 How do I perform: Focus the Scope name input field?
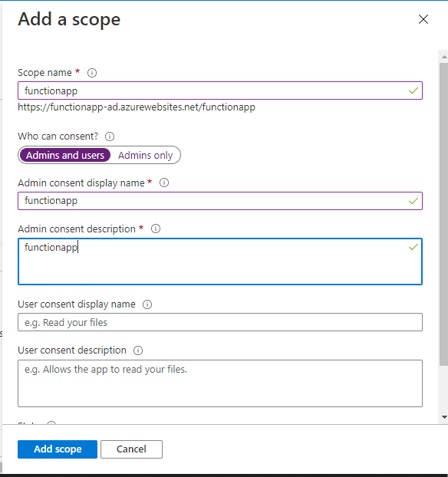pos(220,90)
